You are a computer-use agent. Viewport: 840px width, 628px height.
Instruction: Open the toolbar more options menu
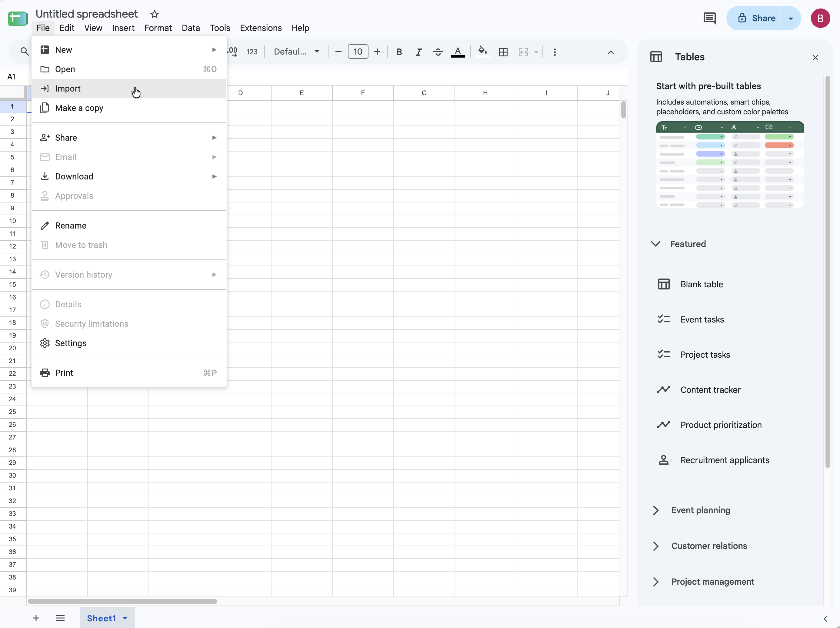click(555, 52)
